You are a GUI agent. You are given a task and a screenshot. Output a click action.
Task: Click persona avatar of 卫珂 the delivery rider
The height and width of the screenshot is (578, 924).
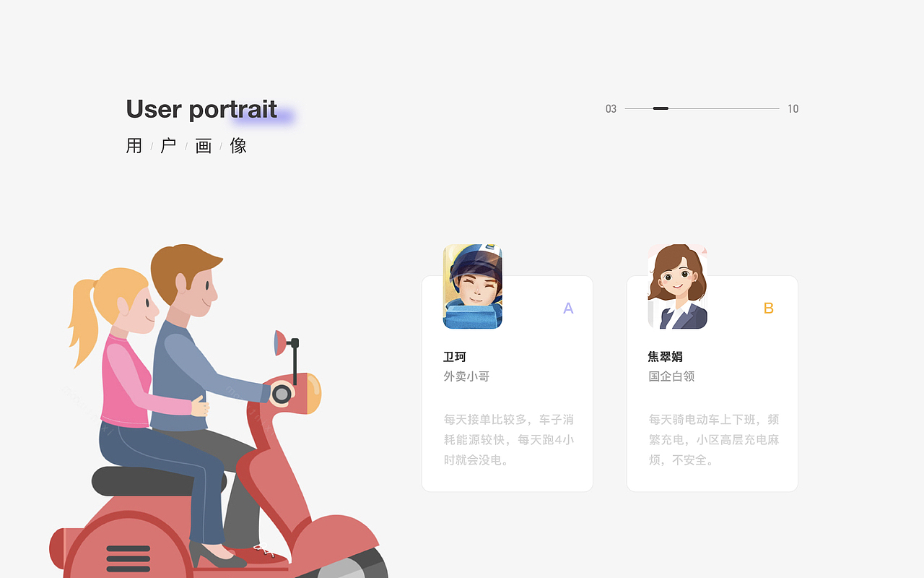[x=472, y=287]
